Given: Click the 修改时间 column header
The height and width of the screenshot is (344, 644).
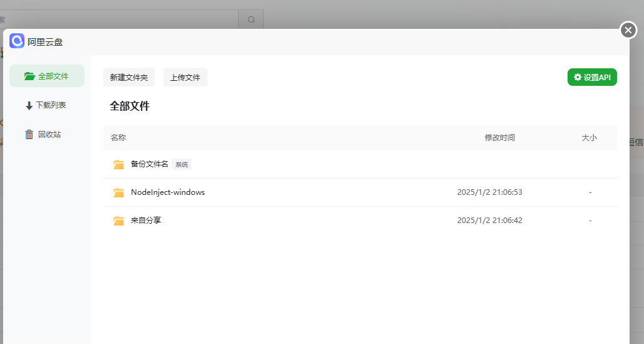Looking at the screenshot, I should tap(499, 138).
